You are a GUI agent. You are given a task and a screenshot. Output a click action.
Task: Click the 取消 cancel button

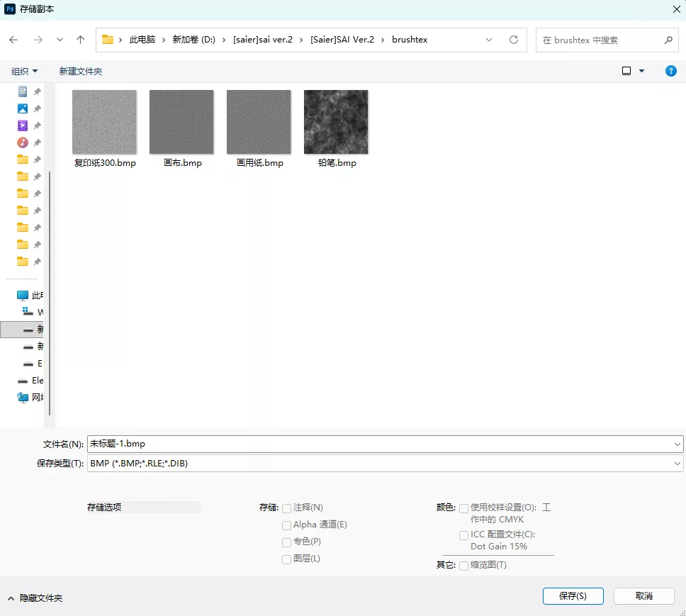[643, 596]
